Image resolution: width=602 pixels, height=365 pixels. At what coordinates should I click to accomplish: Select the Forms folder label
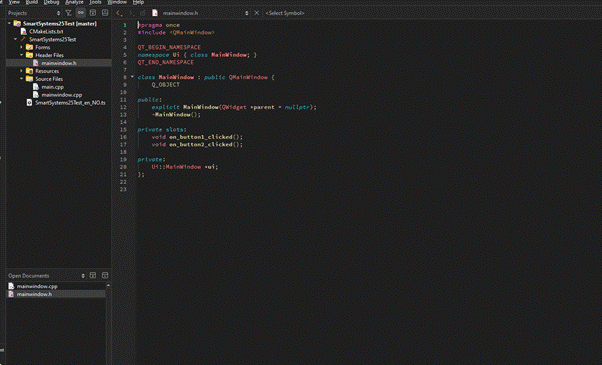point(43,47)
